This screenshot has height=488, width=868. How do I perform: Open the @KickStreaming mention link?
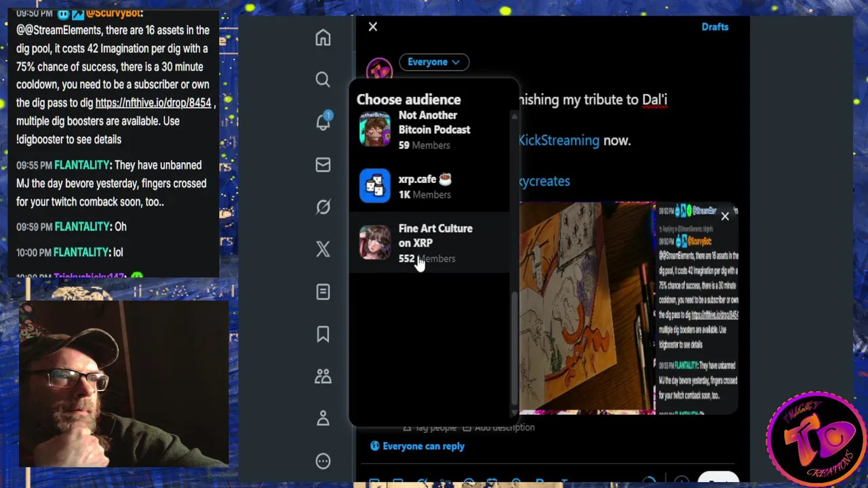(x=559, y=140)
